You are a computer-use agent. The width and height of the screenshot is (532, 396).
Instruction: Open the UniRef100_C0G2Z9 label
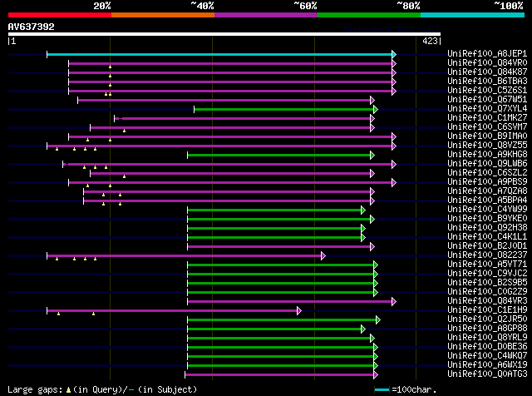[487, 292]
